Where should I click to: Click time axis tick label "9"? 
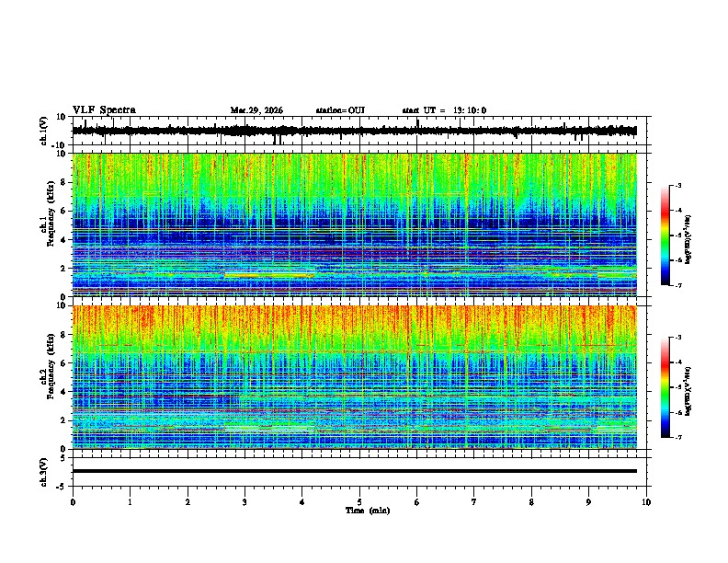[x=588, y=502]
